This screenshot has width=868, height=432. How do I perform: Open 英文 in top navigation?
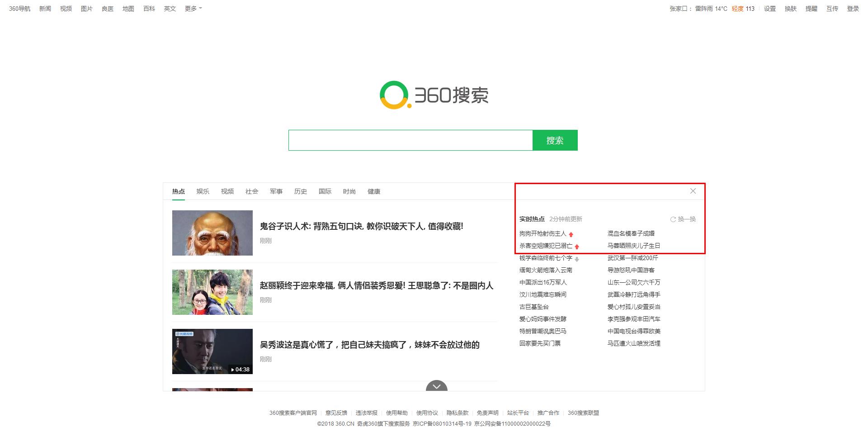click(170, 9)
